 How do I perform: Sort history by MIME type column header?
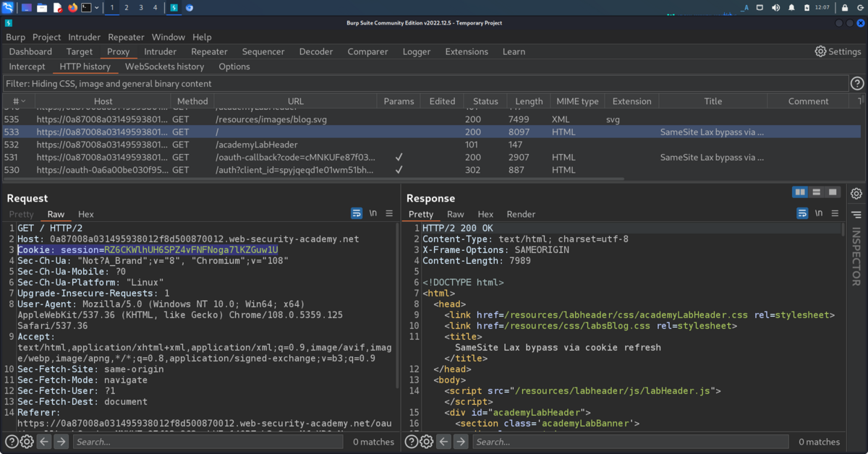tap(577, 101)
